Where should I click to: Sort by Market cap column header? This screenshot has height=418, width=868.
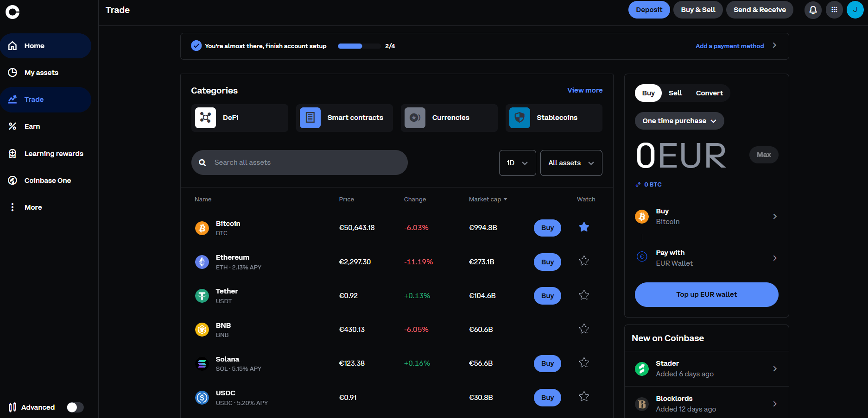[x=488, y=200]
